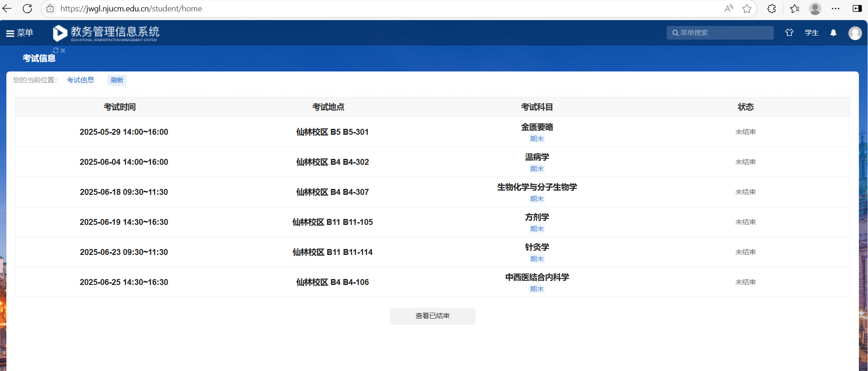Open the theme skin (shirt) icon
This screenshot has height=371, width=868.
coord(789,33)
